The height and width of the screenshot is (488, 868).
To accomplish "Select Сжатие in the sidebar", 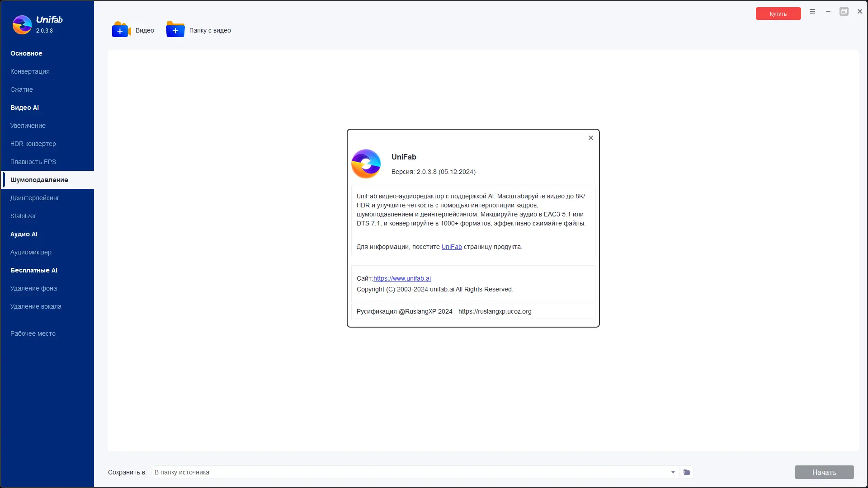I will click(x=22, y=89).
